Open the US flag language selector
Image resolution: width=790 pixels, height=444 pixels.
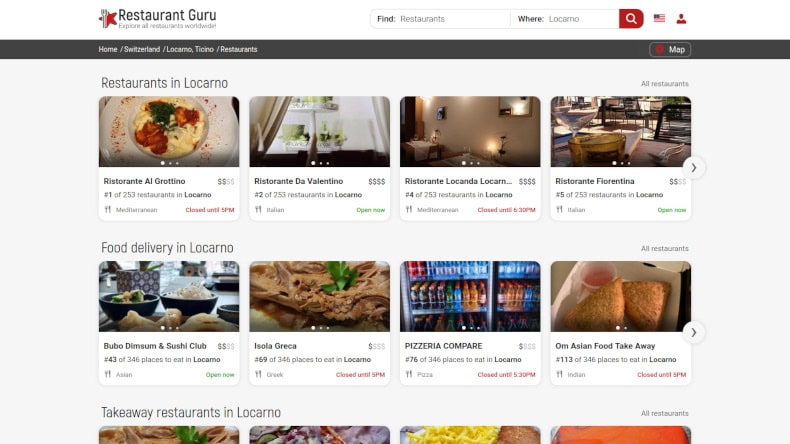click(x=659, y=18)
